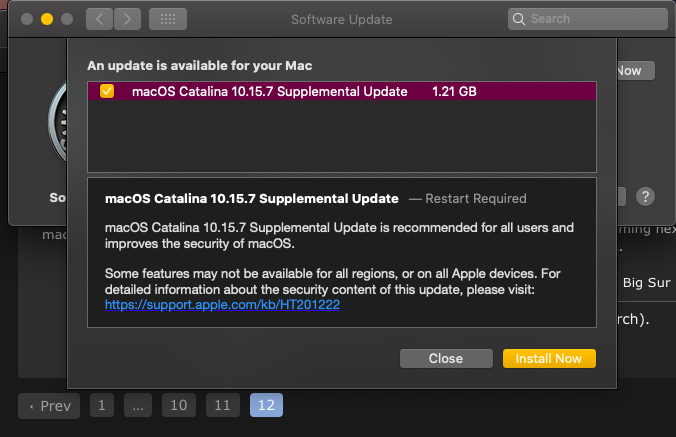Click the partially hidden Now button
This screenshot has height=437, width=676.
point(636,71)
